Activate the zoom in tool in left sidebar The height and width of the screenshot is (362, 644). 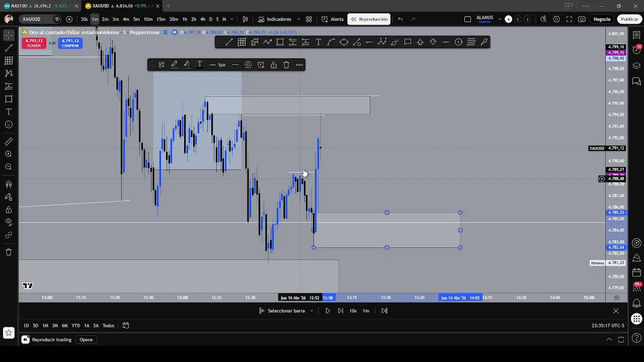click(9, 154)
